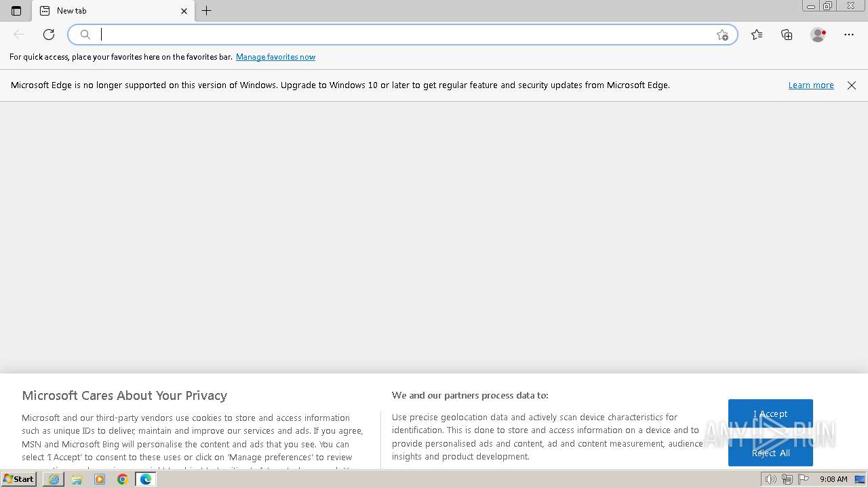Image resolution: width=868 pixels, height=488 pixels.
Task: Open volume control in system tray
Action: tap(771, 479)
